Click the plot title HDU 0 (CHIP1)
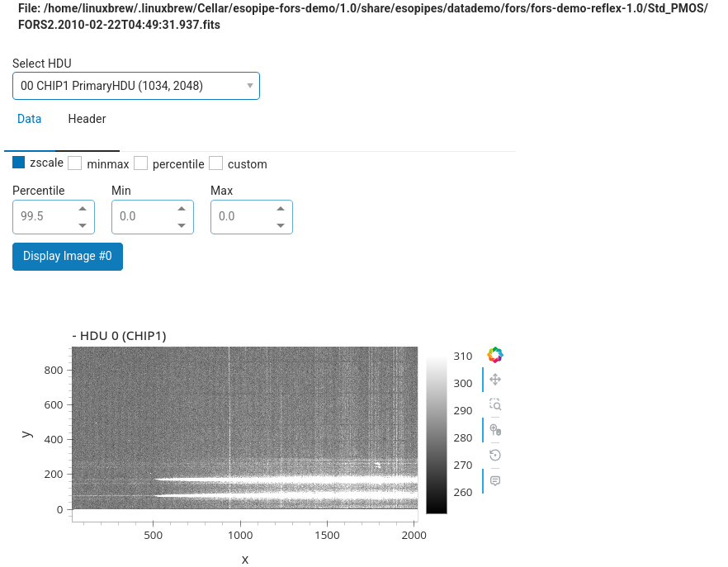728x567 pixels. (120, 336)
